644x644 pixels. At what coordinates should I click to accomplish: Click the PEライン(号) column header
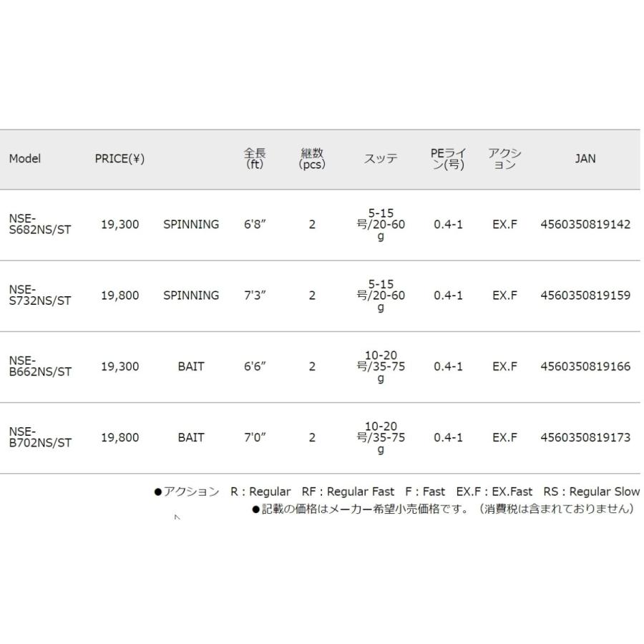(448, 159)
